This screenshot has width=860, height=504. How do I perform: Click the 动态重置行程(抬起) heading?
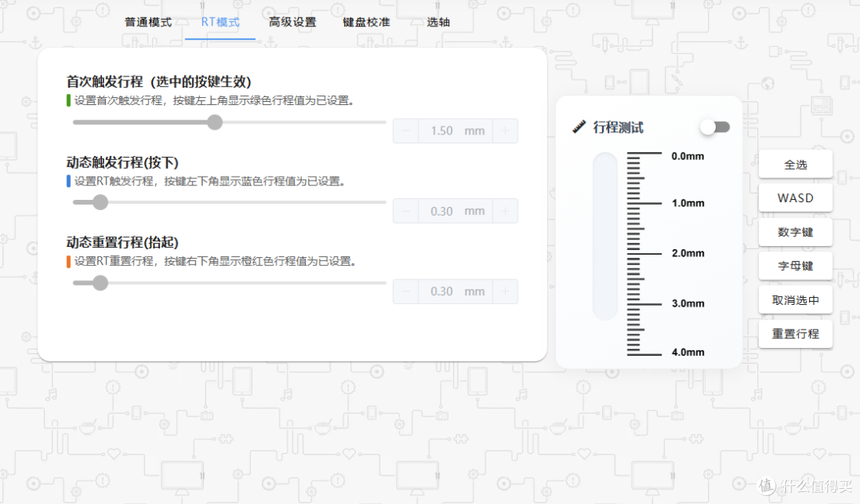[123, 242]
